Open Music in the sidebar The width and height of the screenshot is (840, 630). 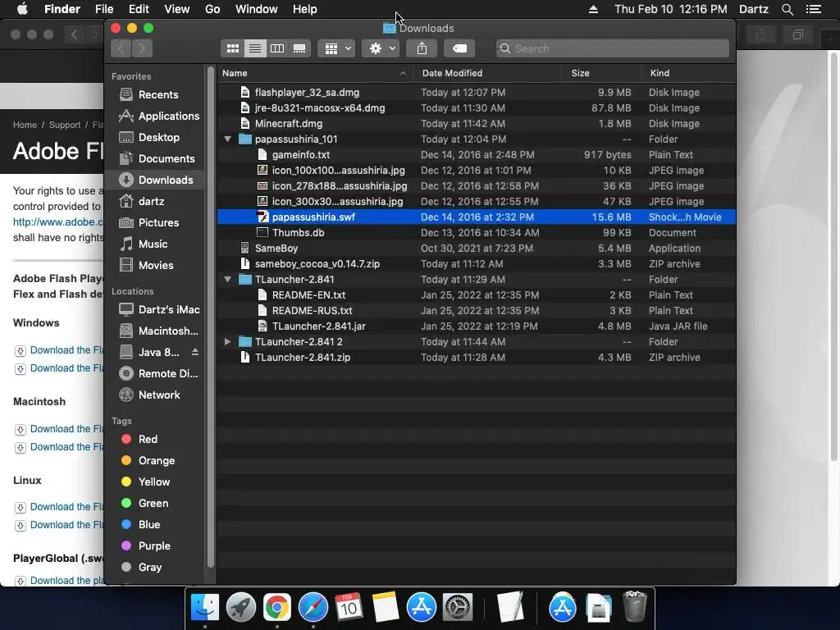tap(154, 244)
